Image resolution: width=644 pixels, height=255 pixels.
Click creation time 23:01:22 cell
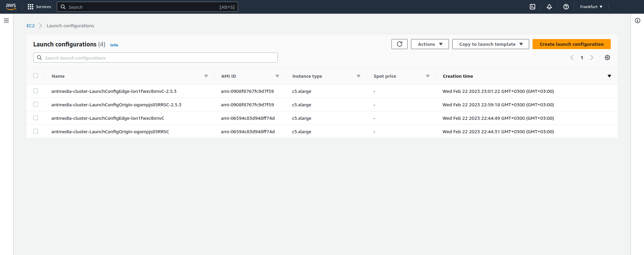pyautogui.click(x=498, y=91)
